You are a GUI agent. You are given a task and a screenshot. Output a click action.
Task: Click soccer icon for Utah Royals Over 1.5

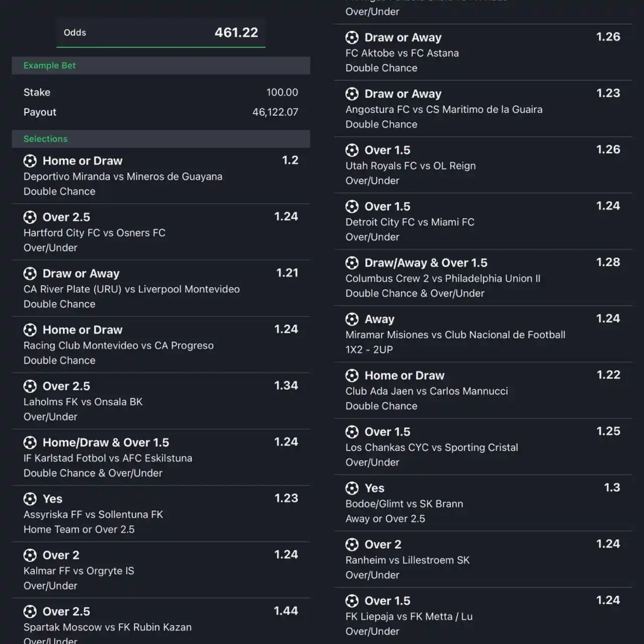(352, 150)
